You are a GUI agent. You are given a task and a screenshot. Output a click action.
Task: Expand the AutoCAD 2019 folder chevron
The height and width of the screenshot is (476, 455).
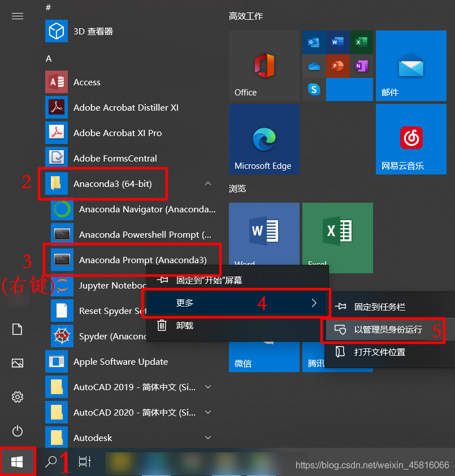pyautogui.click(x=208, y=387)
